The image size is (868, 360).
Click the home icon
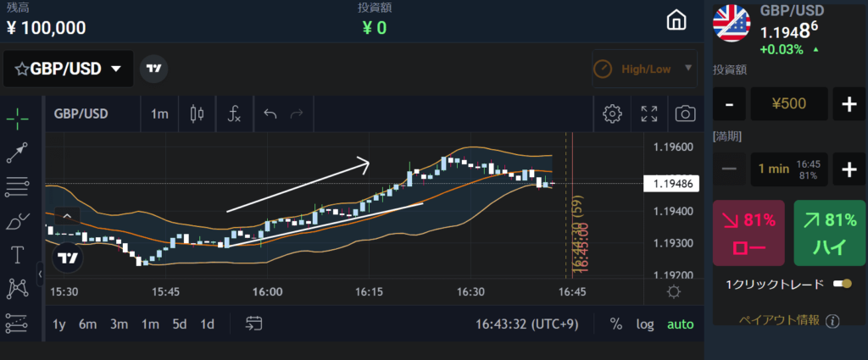[676, 20]
